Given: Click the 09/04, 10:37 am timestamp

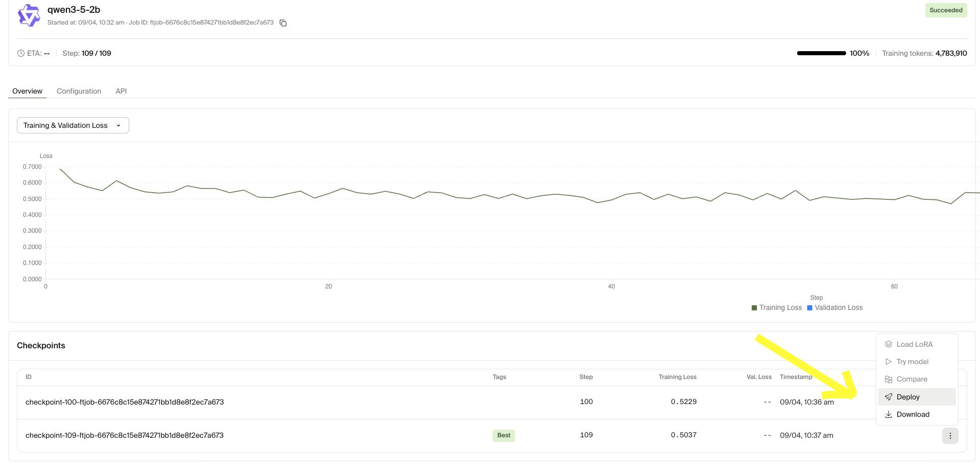Looking at the screenshot, I should 806,435.
